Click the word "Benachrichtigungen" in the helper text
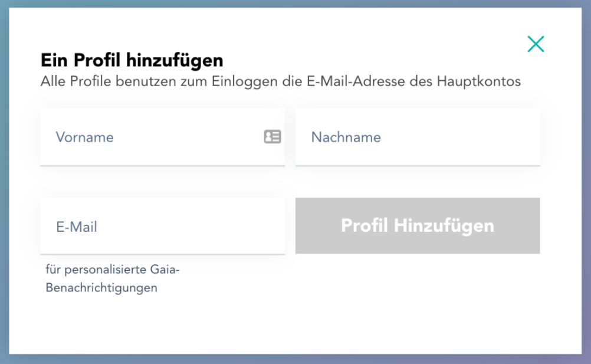The image size is (591, 364). click(101, 288)
